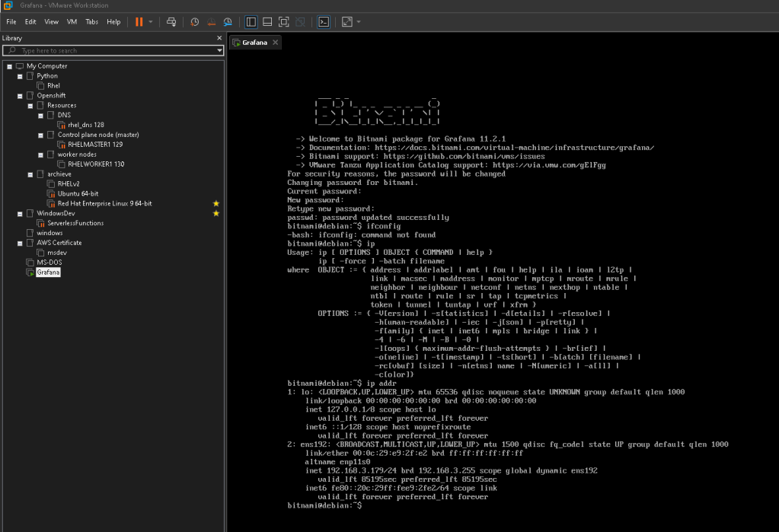Click the VMware Workstation icon in title bar

click(x=8, y=5)
